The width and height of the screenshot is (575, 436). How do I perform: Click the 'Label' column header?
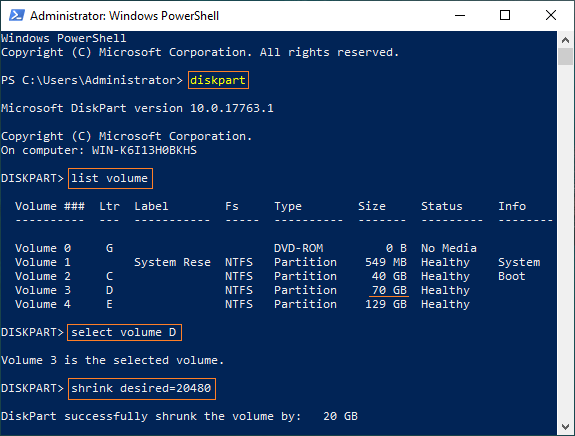tap(151, 206)
